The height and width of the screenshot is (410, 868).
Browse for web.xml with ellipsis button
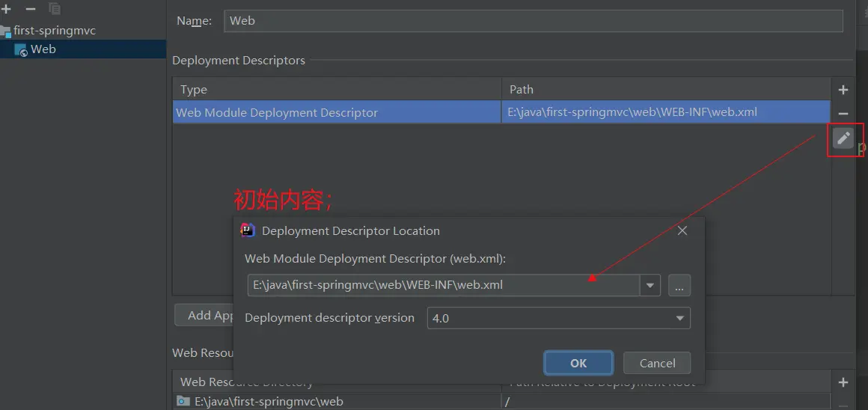pyautogui.click(x=679, y=286)
